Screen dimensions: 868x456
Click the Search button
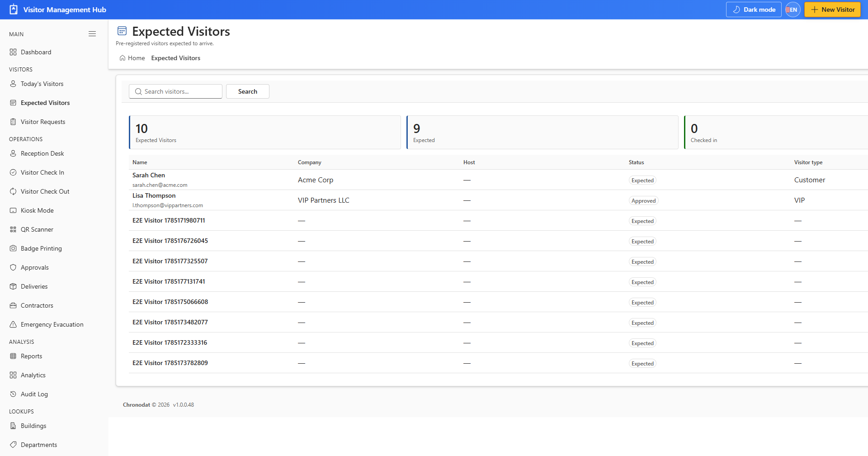(x=248, y=91)
